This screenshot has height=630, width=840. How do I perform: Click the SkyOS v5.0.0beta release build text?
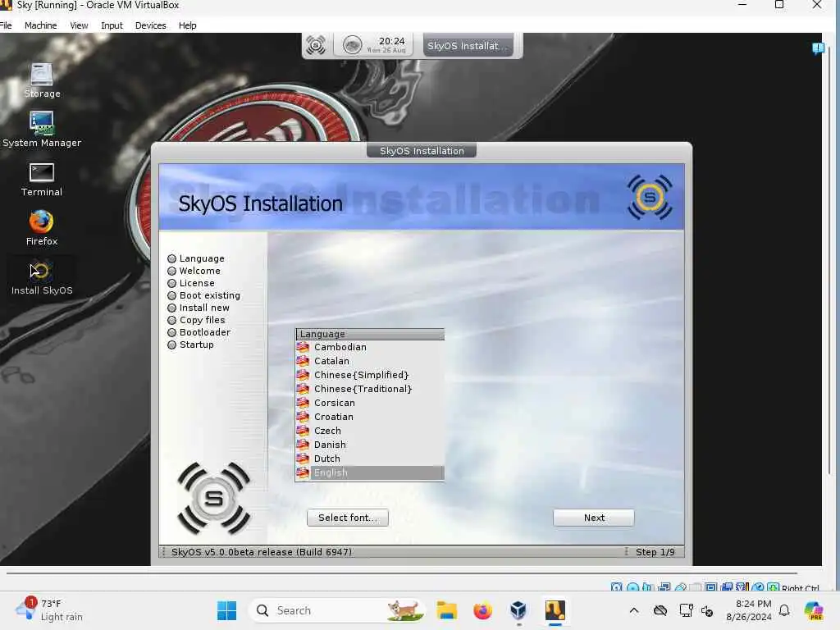[x=262, y=552]
